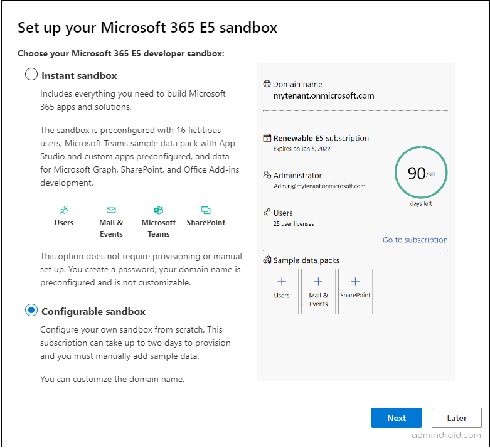This screenshot has height=448, width=490.
Task: Open the Go to subscription link
Action: pyautogui.click(x=415, y=240)
